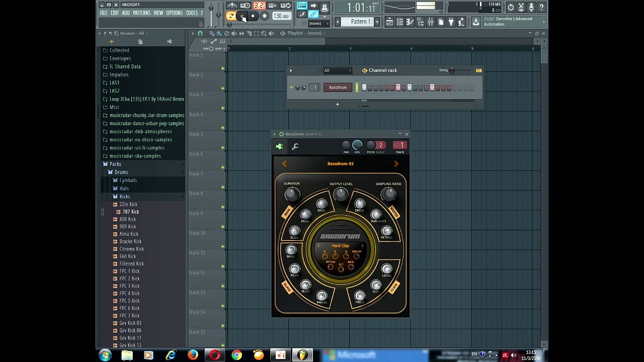
Task: Click the BassDrum plugin wrench settings icon
Action: [295, 147]
